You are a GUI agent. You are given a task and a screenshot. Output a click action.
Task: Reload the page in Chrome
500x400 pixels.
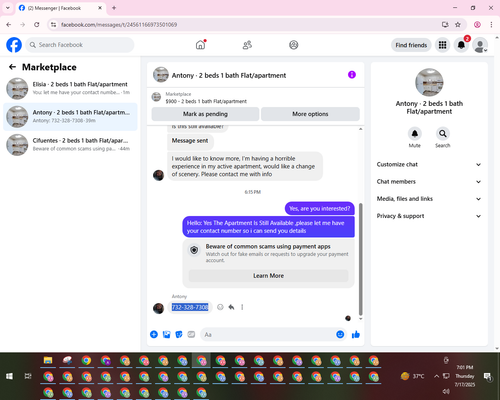[x=37, y=24]
